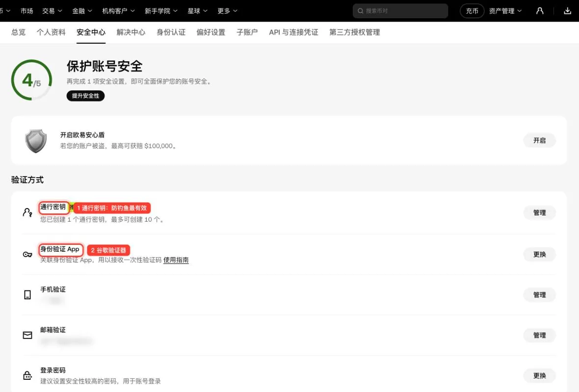Click the 搜索币对 search field

pos(400,11)
